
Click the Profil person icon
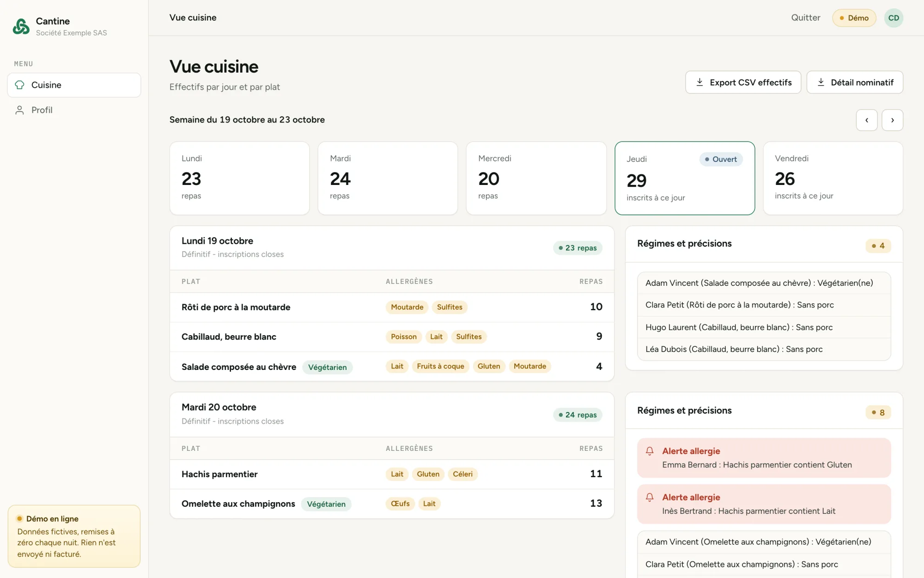click(19, 110)
